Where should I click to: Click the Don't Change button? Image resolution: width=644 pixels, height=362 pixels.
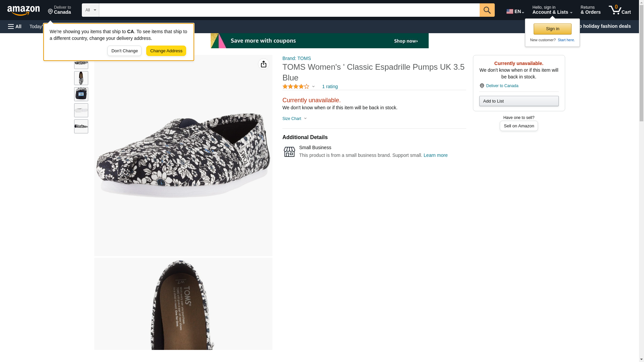point(124,51)
